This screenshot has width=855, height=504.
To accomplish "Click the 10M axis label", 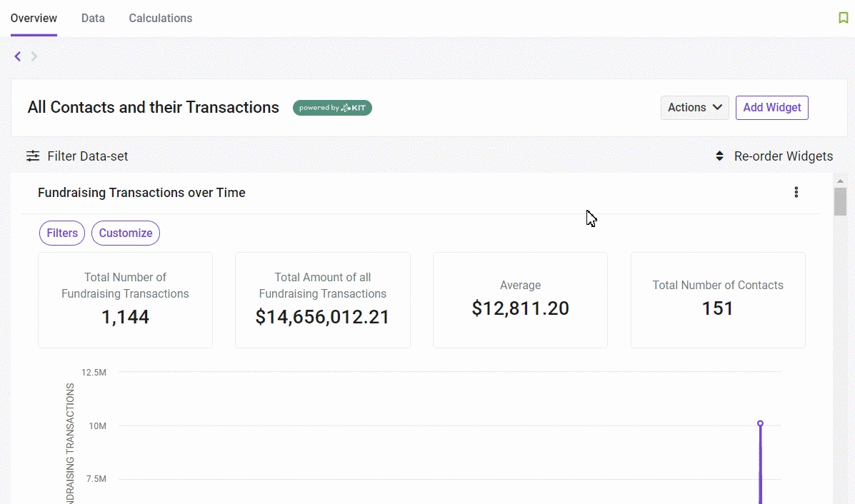I will click(x=98, y=426).
